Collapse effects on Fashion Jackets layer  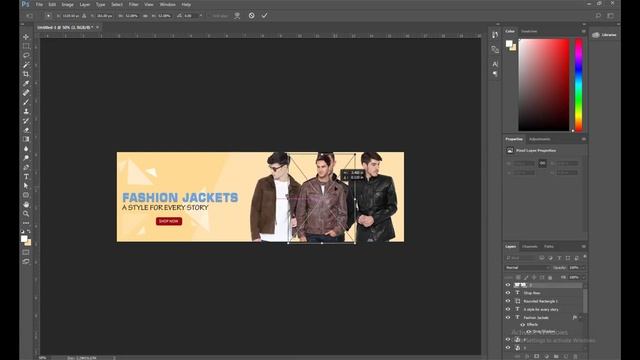tap(580, 317)
